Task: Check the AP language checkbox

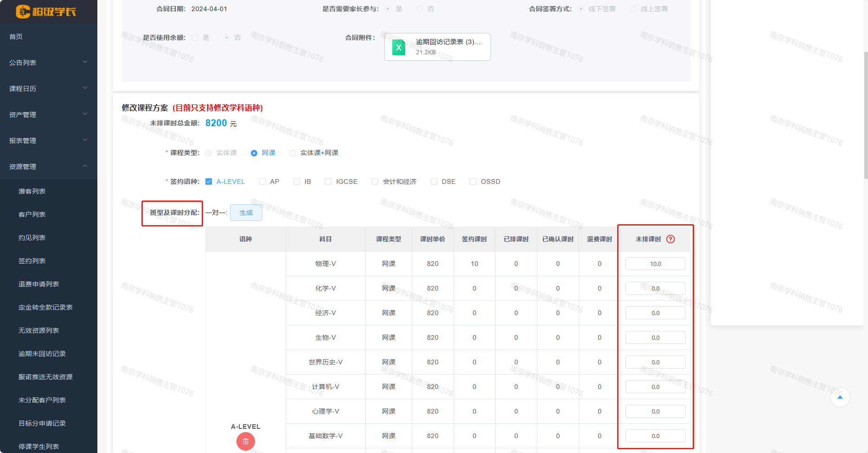Action: [262, 181]
